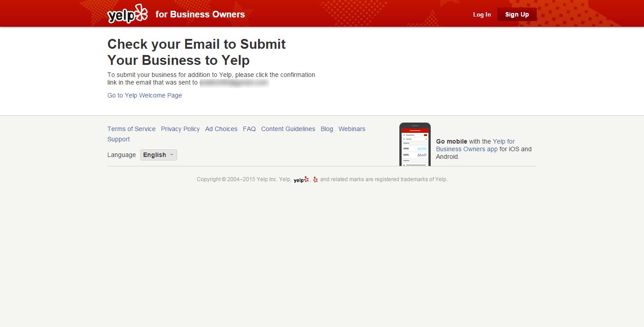Click the Yelp logo in the header
This screenshot has height=327, width=644.
point(127,14)
